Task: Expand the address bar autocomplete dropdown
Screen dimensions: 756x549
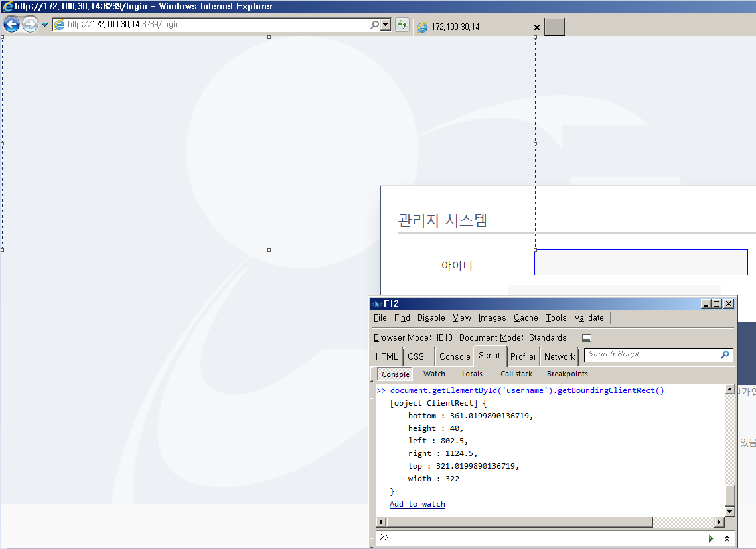Action: coord(386,25)
